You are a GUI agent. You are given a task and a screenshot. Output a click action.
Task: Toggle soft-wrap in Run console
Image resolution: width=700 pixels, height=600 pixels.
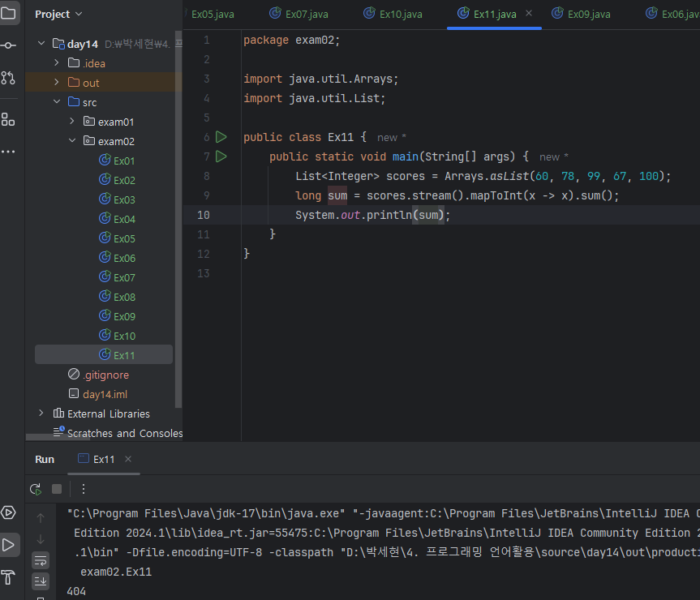[41, 560]
